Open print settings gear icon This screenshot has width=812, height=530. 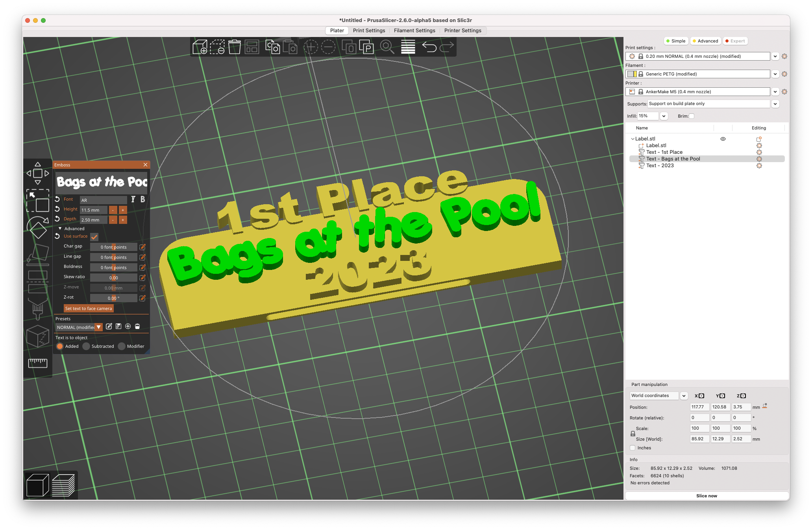point(784,56)
